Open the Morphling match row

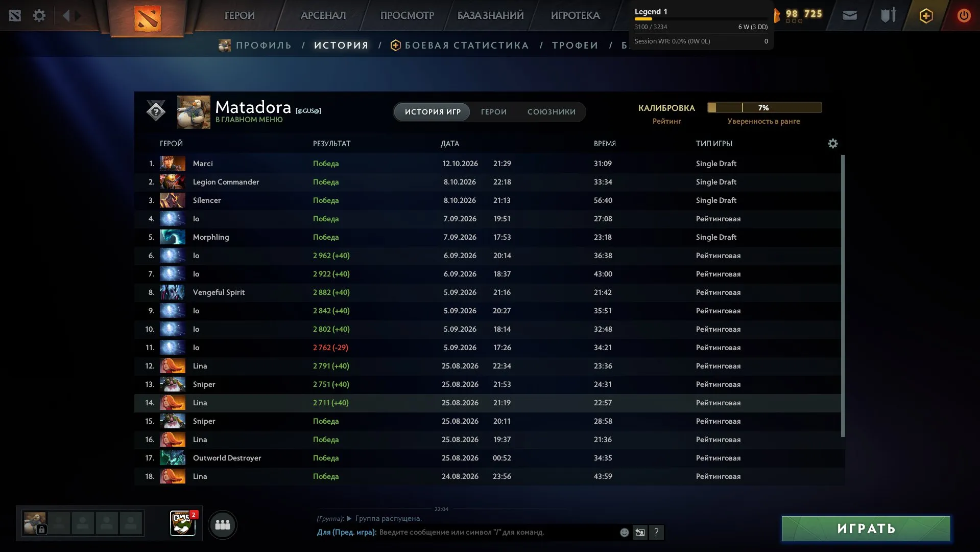488,237
